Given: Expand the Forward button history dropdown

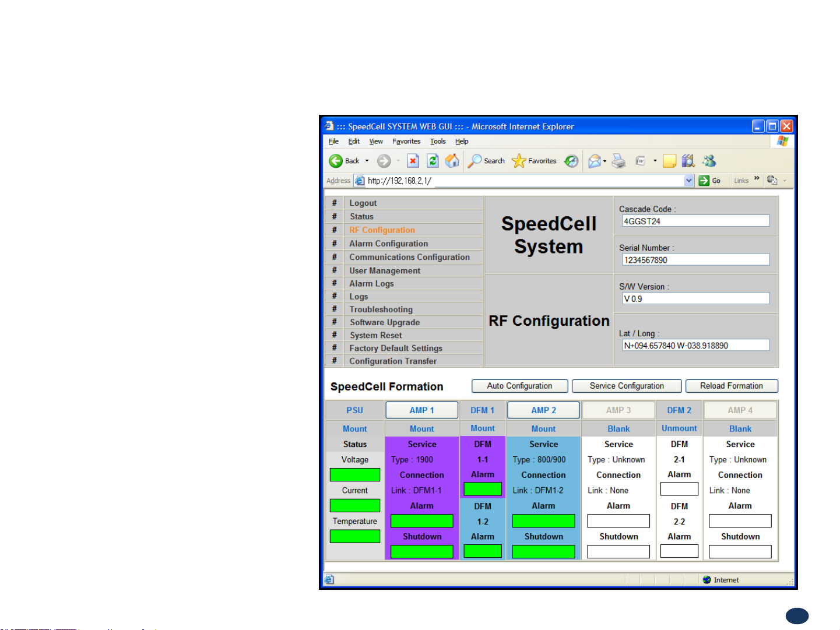Looking at the screenshot, I should coord(398,161).
